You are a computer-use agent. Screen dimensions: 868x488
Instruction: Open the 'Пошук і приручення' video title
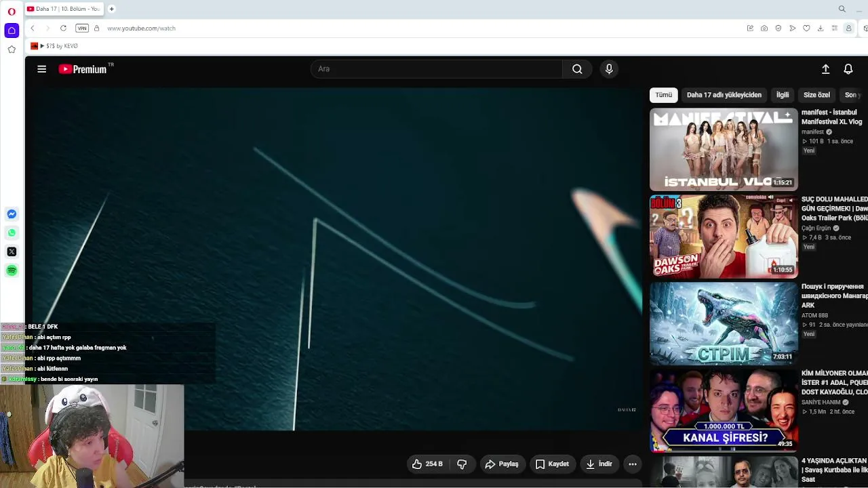pyautogui.click(x=835, y=296)
